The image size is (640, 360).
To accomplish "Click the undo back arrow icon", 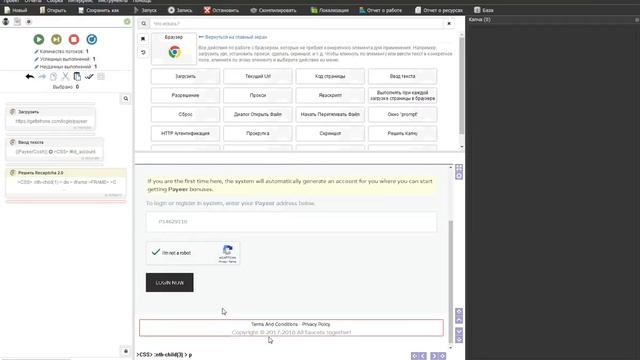I will (30, 76).
